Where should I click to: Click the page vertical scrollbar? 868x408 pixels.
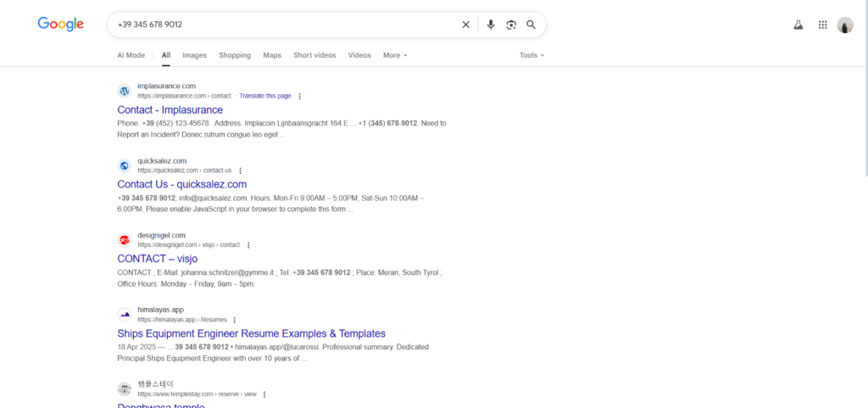coord(865,88)
